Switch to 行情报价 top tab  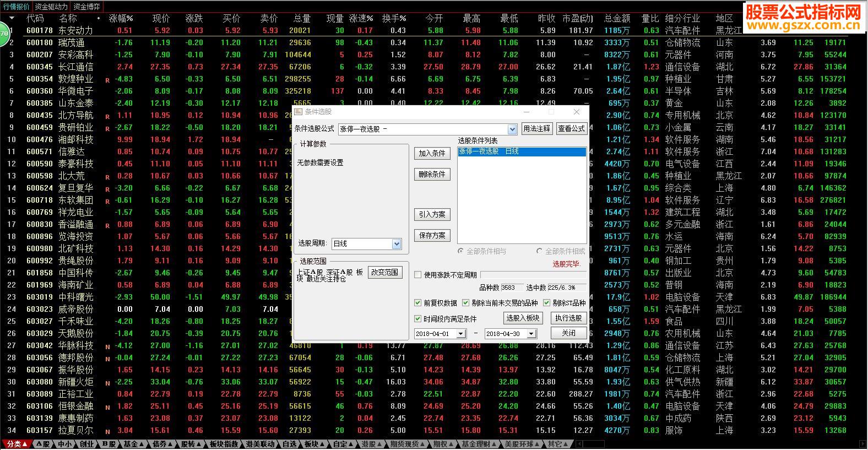(x=16, y=7)
